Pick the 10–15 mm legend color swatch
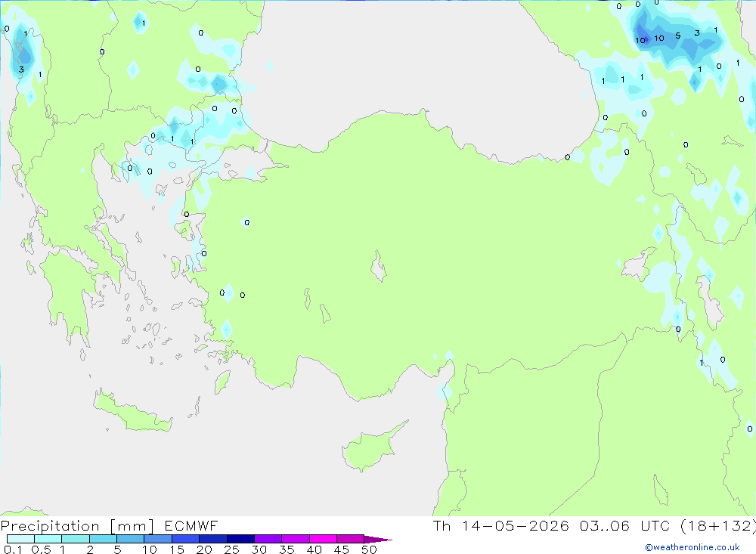Image resolution: width=756 pixels, height=554 pixels. coord(158,539)
